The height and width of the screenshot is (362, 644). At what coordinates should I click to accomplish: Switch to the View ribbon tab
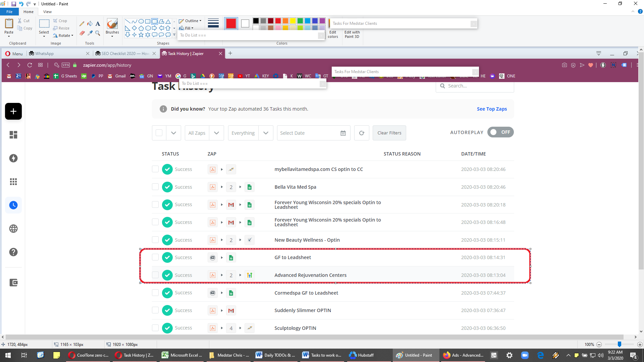pyautogui.click(x=47, y=12)
